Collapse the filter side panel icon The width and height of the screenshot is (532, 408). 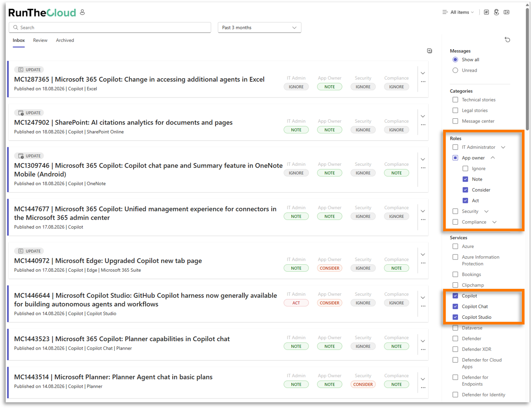point(506,12)
